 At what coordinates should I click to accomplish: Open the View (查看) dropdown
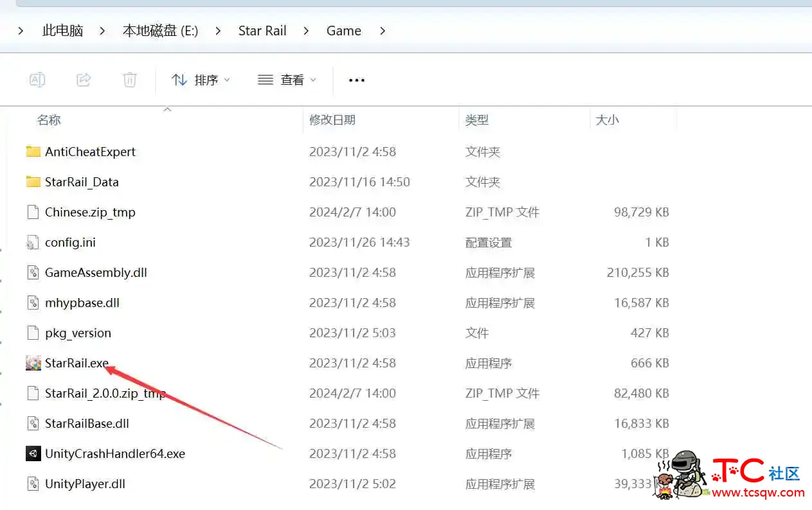(x=287, y=80)
